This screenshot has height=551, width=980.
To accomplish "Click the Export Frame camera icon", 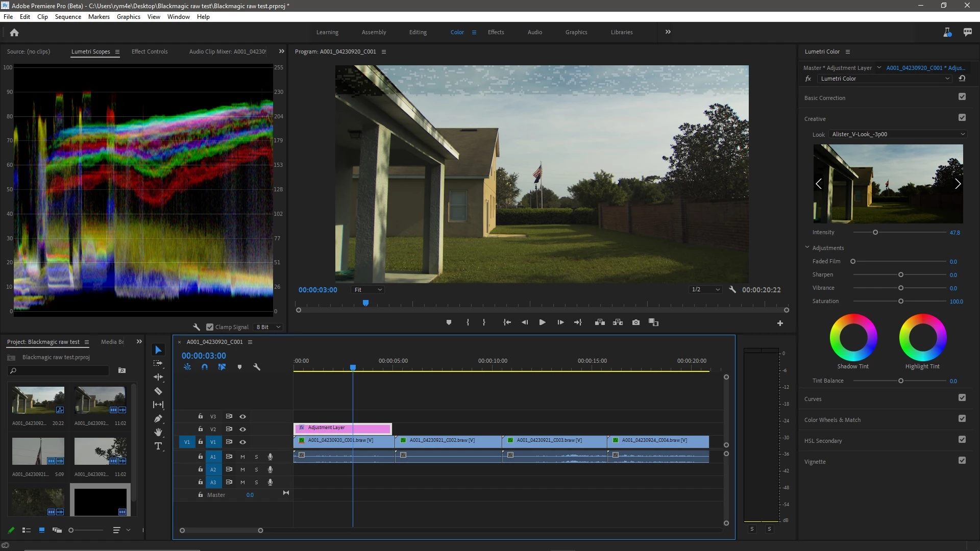I will point(635,322).
